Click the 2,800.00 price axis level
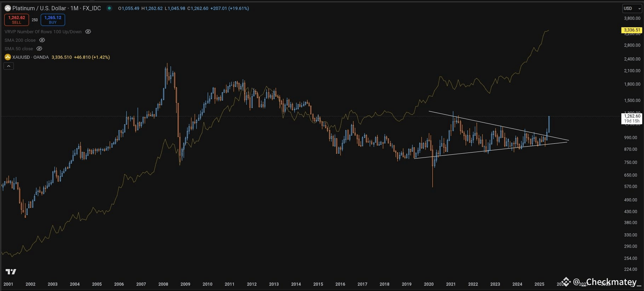The width and height of the screenshot is (644, 291). point(632,45)
